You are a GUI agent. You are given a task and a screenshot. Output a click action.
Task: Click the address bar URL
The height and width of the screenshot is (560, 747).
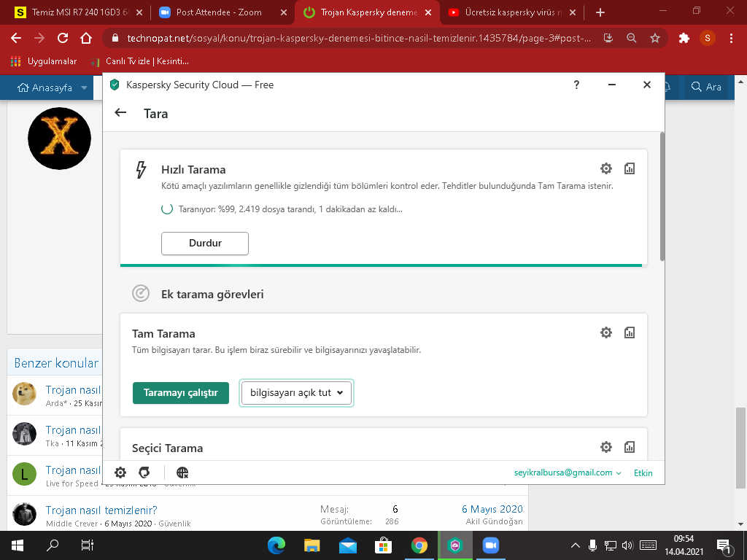click(359, 38)
